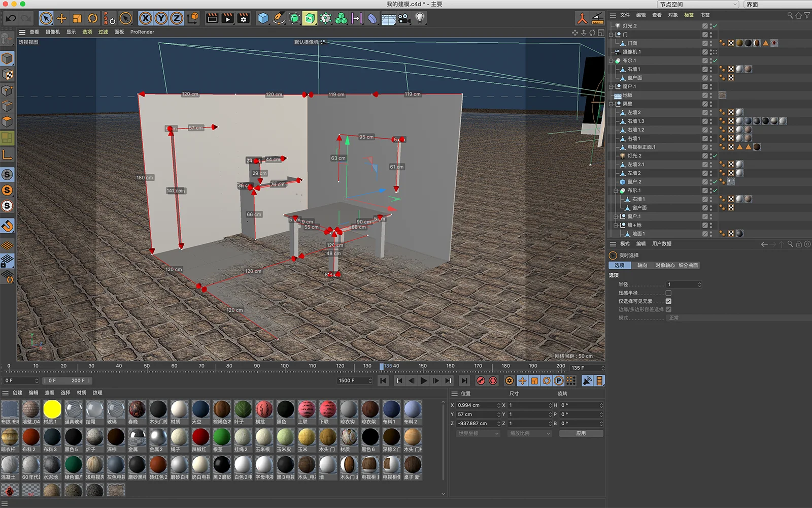Select the yellow 材质.1 material swatch
Viewport: 812px width, 508px height.
pyautogui.click(x=52, y=409)
